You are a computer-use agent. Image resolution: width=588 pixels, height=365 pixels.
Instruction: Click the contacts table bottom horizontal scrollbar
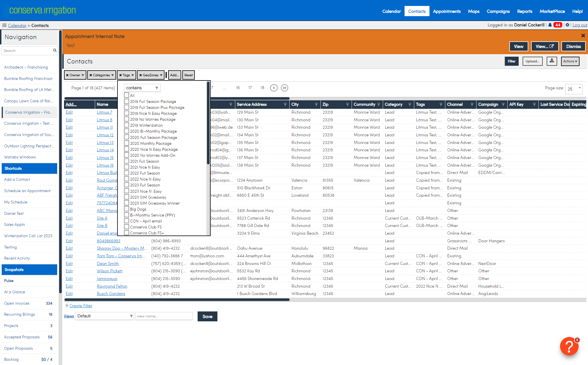click(x=177, y=300)
